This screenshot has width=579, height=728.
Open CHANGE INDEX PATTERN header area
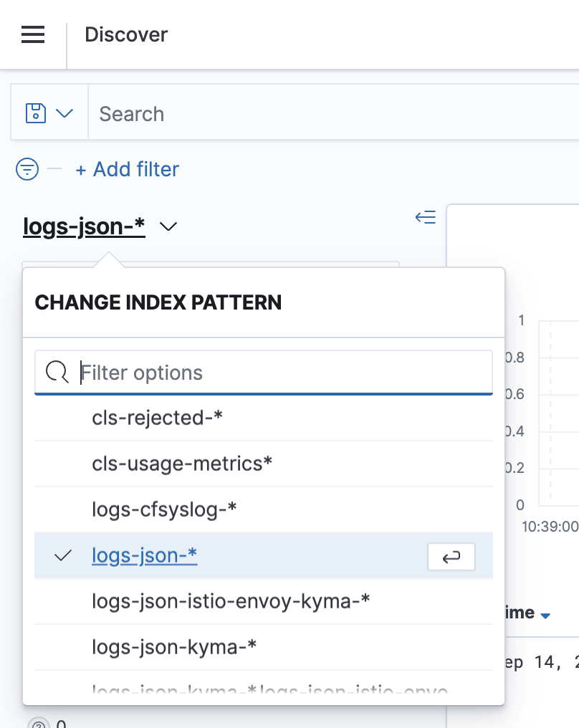(158, 302)
